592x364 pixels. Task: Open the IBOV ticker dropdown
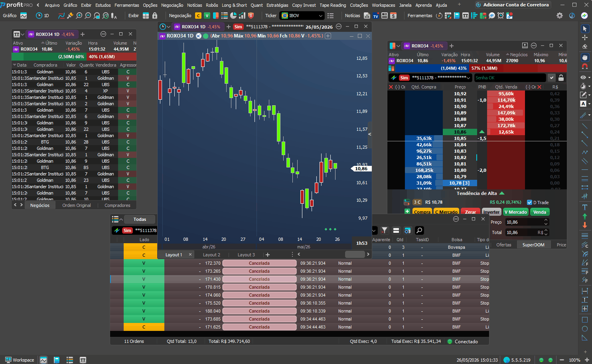302,16
